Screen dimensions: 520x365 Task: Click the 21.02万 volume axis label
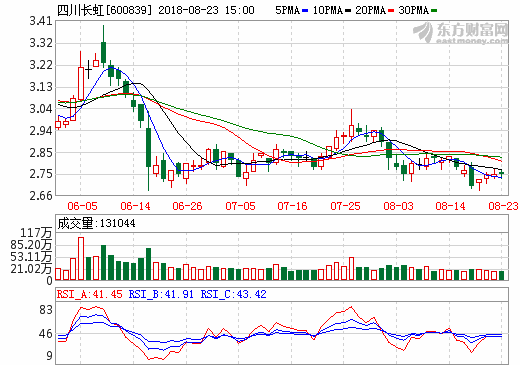click(31, 268)
